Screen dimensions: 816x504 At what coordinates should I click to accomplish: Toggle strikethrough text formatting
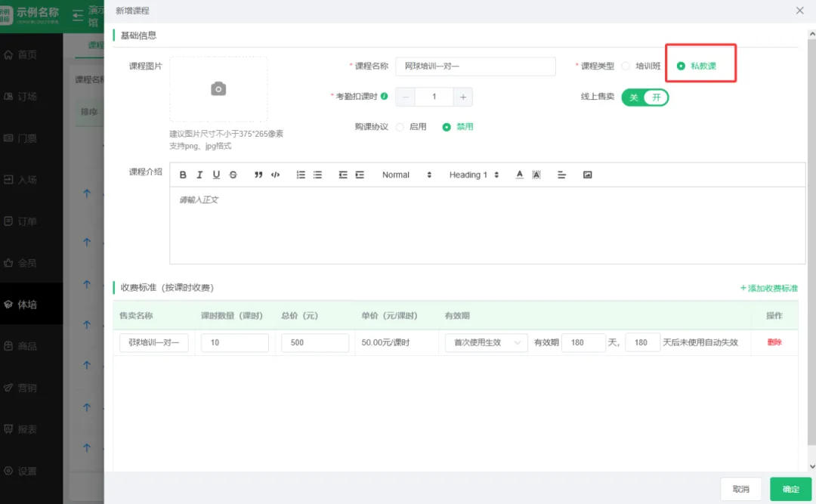tap(233, 175)
